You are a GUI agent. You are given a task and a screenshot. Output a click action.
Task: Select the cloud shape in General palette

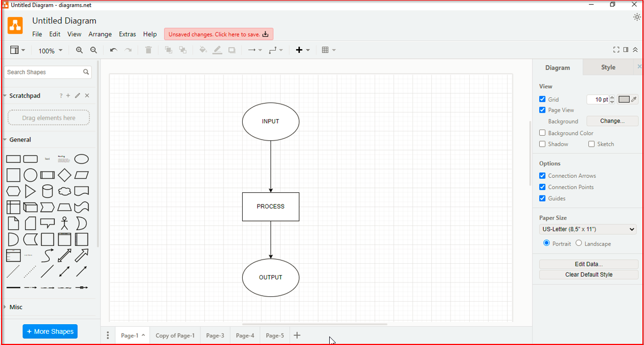(64, 191)
